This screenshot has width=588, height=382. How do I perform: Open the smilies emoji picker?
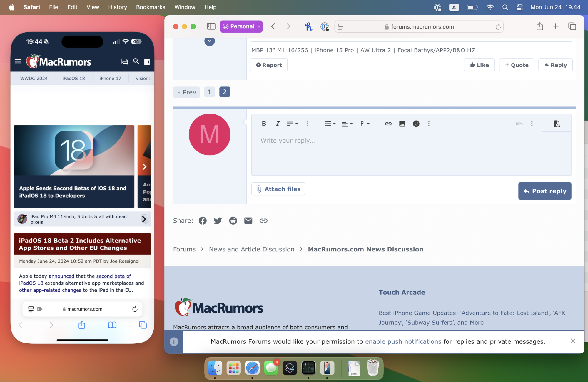[x=416, y=124]
